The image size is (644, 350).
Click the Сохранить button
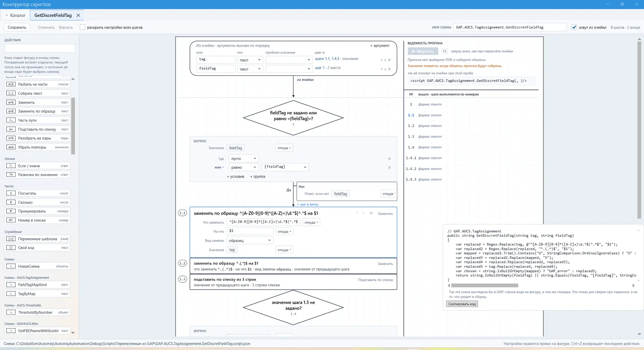(x=17, y=27)
